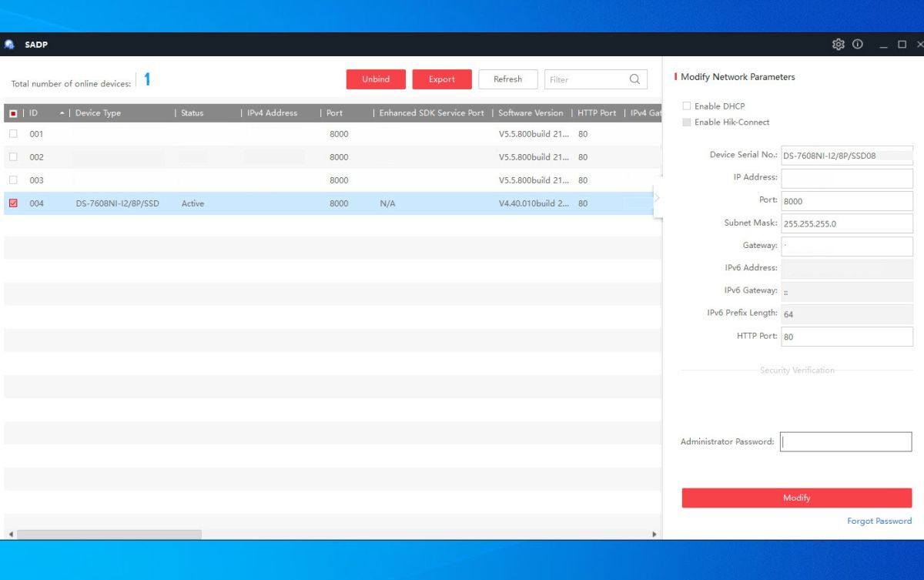Click the N/A SDK port cell

point(387,203)
